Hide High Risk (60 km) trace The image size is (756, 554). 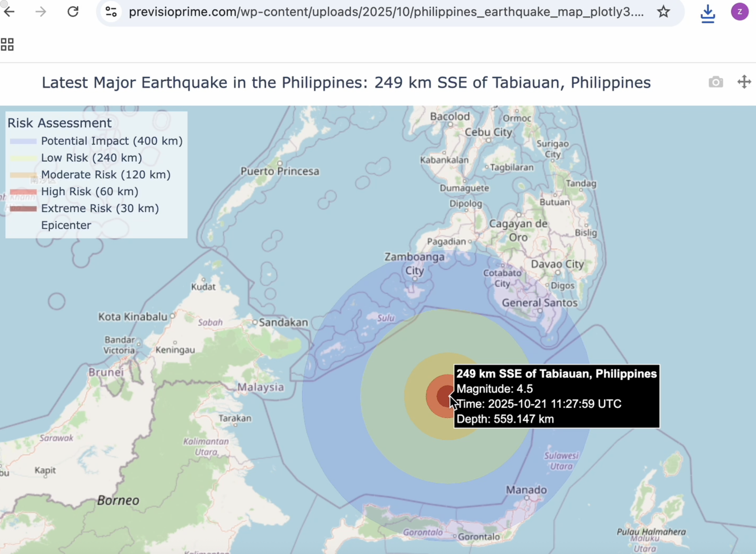pos(90,191)
